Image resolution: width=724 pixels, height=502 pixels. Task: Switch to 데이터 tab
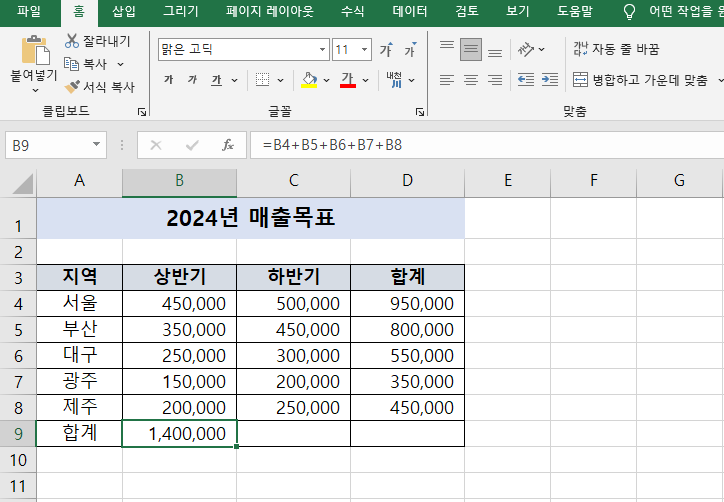click(410, 12)
